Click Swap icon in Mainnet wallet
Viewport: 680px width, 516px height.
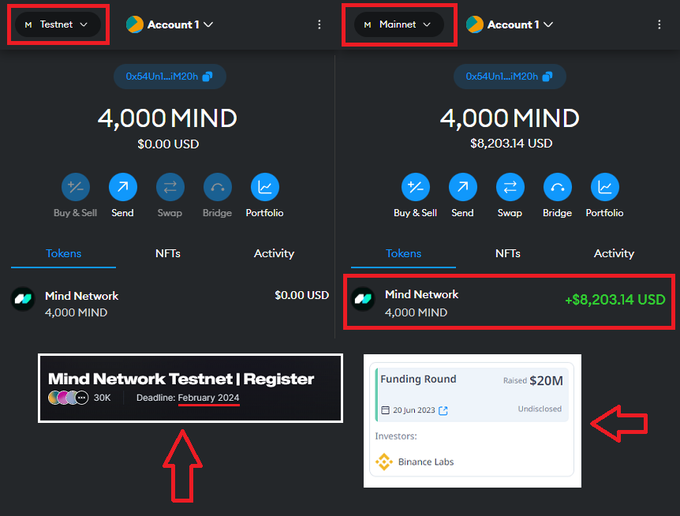510,187
